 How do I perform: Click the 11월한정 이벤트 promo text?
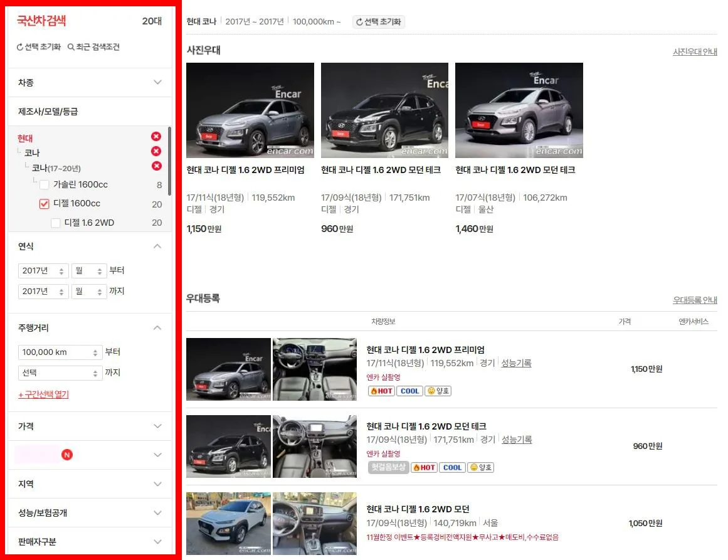(x=462, y=537)
